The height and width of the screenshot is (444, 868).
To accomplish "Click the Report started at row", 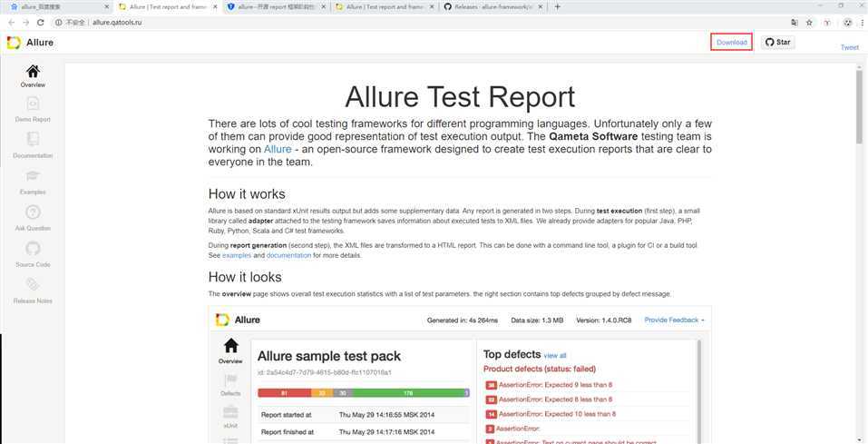I will (364, 414).
